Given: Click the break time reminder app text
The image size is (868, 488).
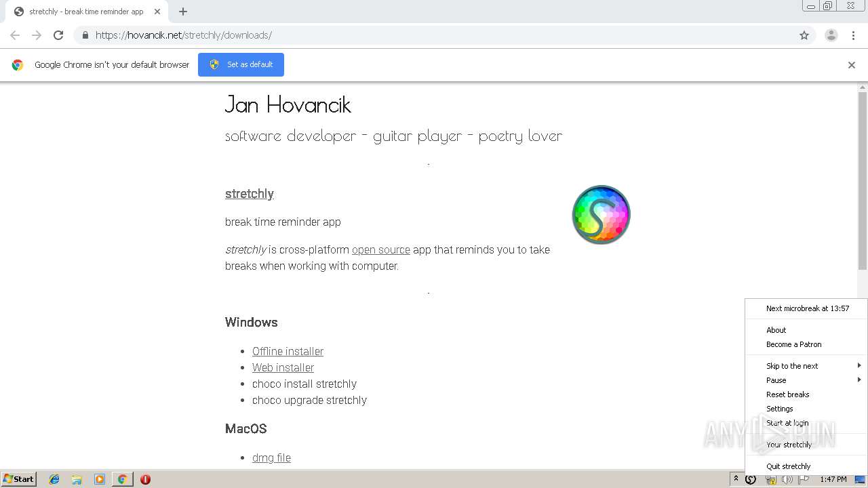Looking at the screenshot, I should click(x=283, y=222).
